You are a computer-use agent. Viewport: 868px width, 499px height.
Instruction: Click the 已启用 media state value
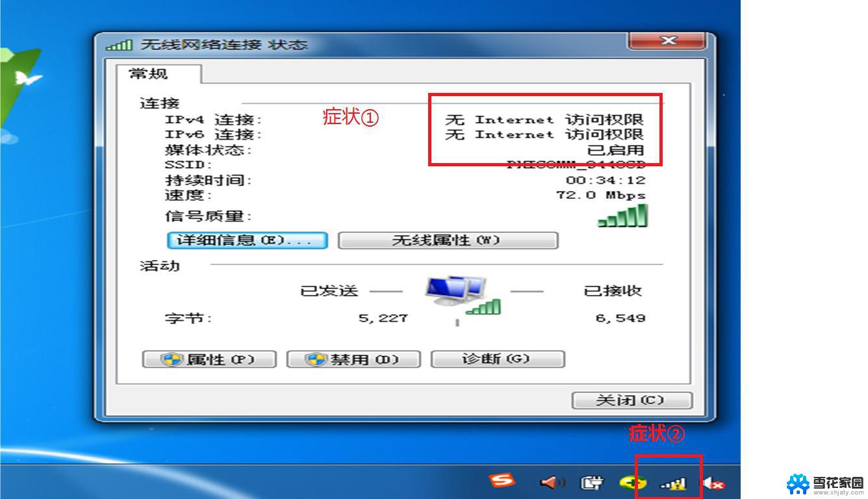pos(616,150)
